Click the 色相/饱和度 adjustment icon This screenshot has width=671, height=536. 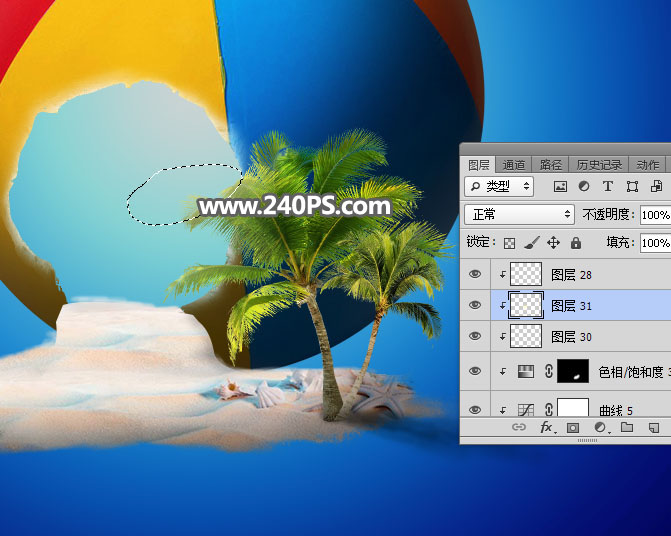pyautogui.click(x=526, y=371)
